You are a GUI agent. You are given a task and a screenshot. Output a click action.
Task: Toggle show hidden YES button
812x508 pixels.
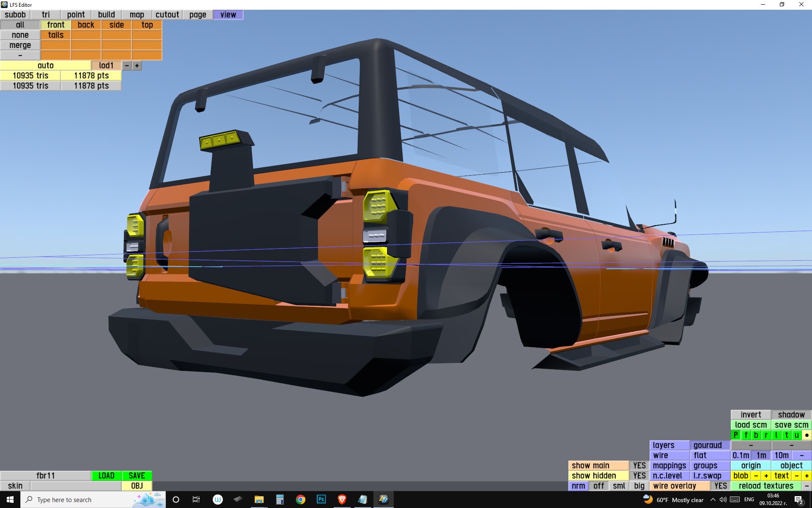(x=639, y=476)
